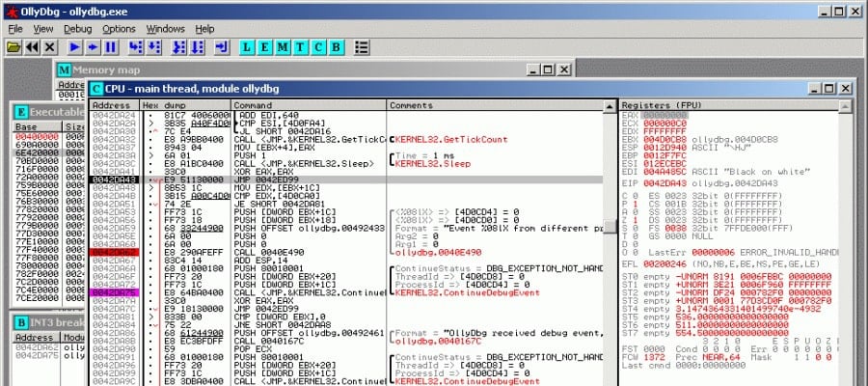Select 0042DA75 row in INT3 breakpoints window
868x386 pixels.
click(50, 355)
